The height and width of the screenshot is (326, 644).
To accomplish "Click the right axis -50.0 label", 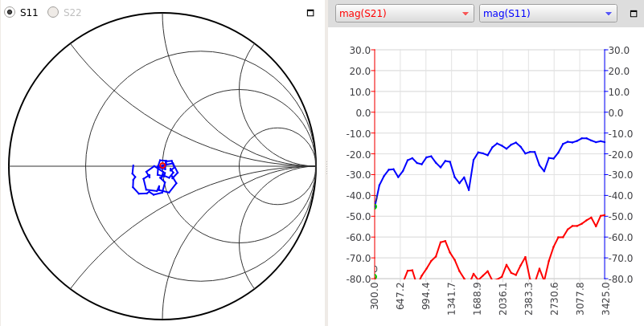I will tap(619, 217).
